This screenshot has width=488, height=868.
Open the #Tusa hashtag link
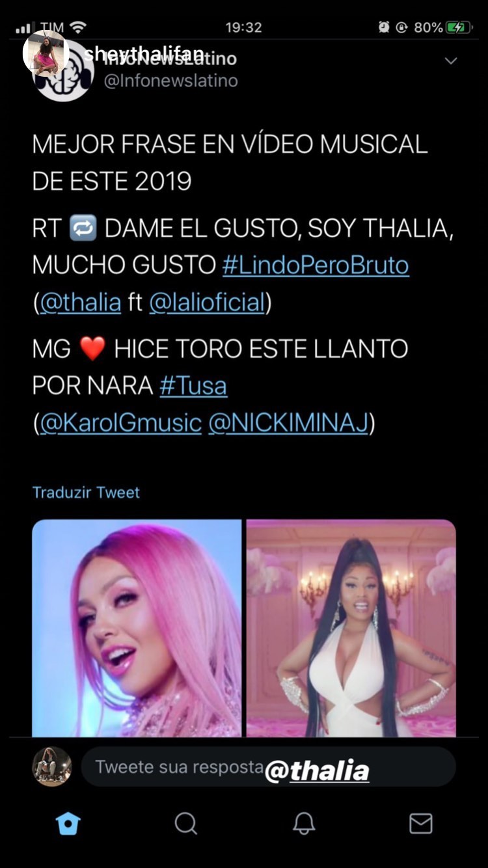point(193,386)
